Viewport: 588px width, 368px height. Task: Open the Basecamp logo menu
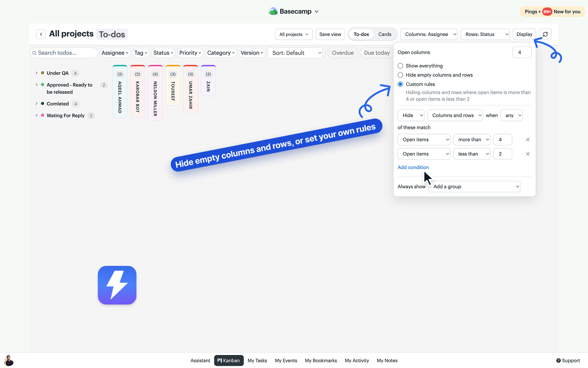tap(294, 11)
